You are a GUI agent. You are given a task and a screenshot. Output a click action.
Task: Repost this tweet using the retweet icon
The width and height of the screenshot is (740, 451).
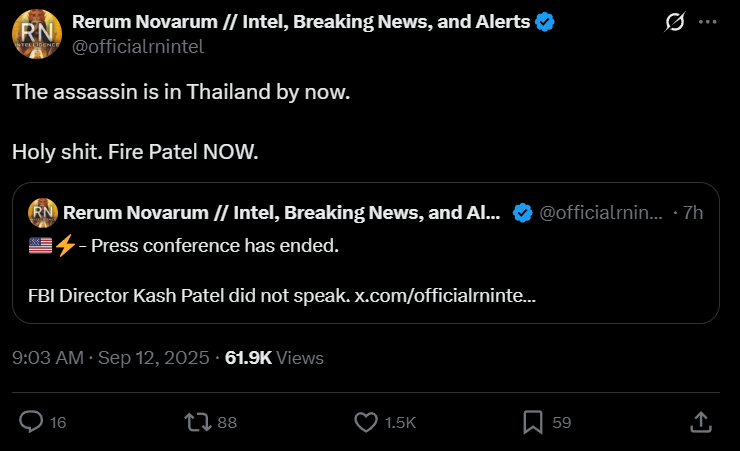(198, 422)
